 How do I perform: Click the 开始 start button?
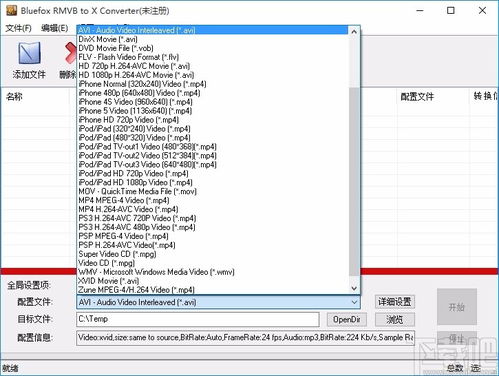457,307
